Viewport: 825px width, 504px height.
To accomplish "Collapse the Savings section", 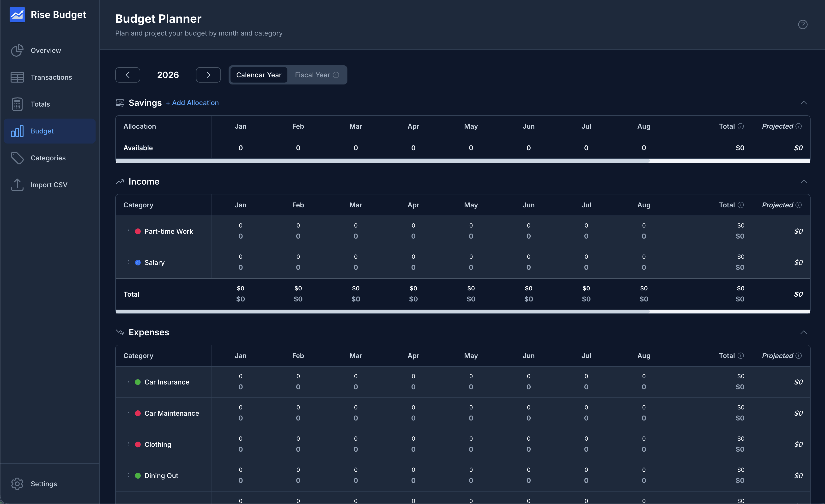I will pyautogui.click(x=804, y=103).
